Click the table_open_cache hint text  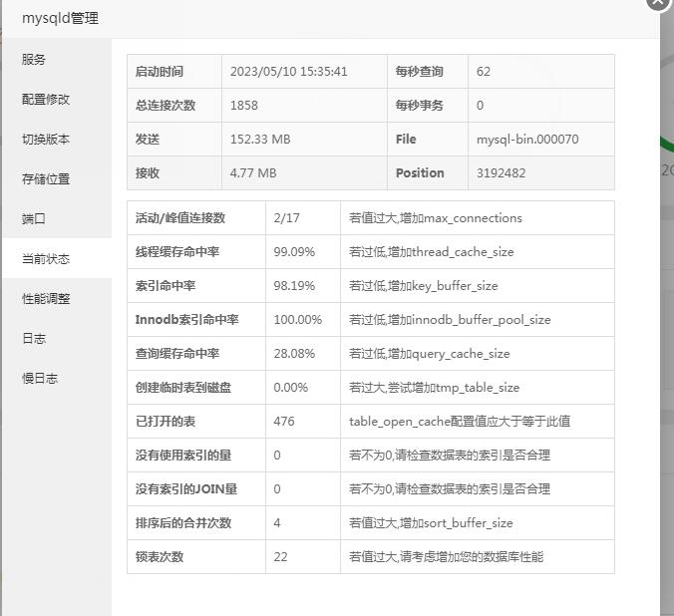[460, 422]
